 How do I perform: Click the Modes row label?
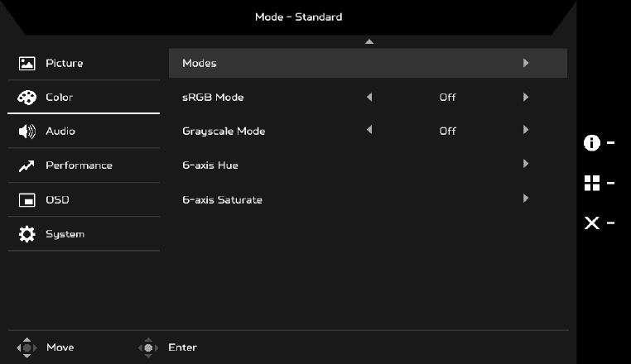pyautogui.click(x=200, y=64)
